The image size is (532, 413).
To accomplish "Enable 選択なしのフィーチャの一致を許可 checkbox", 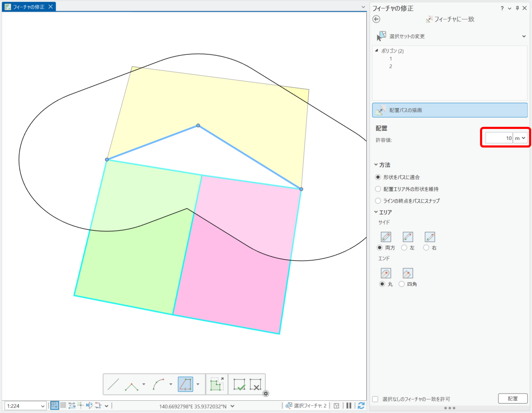I will pyautogui.click(x=375, y=399).
